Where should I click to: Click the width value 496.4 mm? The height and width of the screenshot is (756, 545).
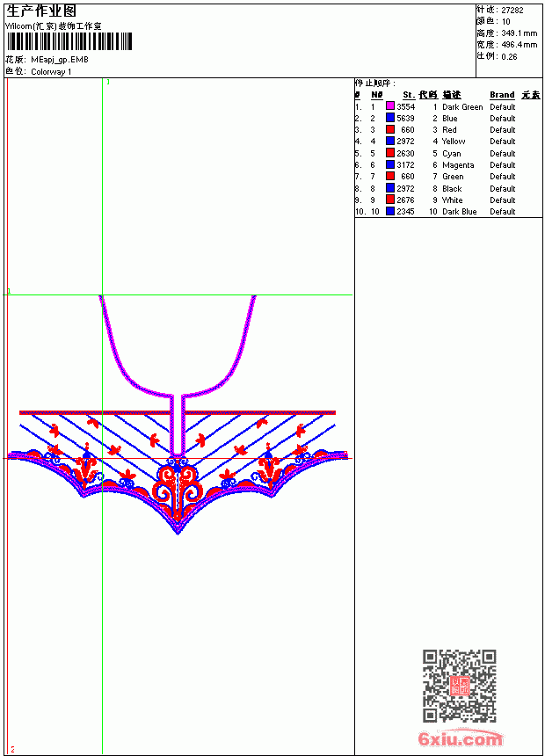pyautogui.click(x=519, y=45)
